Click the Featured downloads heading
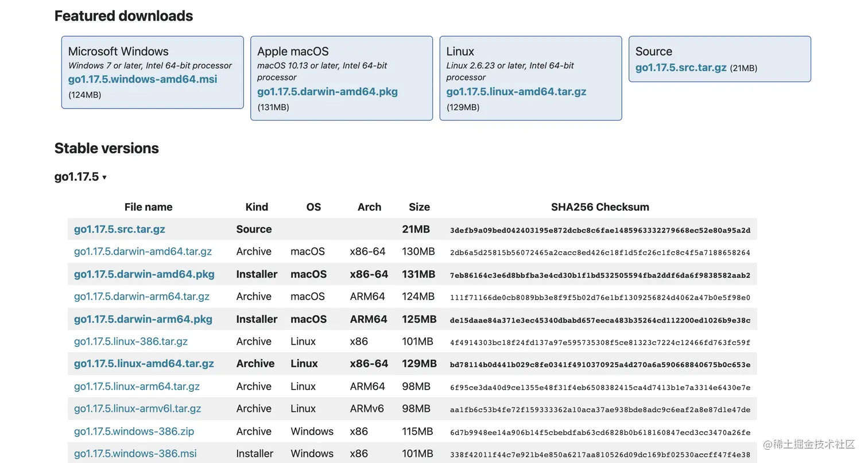Image resolution: width=868 pixels, height=463 pixels. (x=123, y=16)
